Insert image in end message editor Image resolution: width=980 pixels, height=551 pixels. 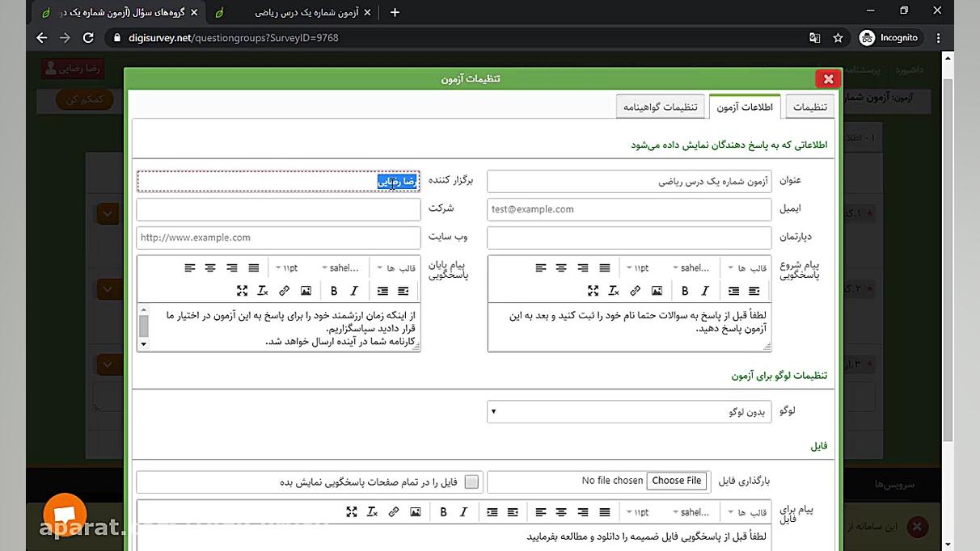[306, 291]
